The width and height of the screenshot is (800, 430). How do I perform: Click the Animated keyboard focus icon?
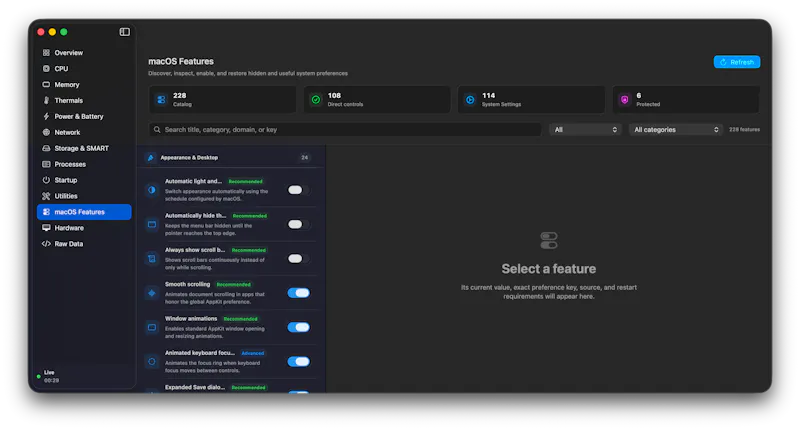152,362
